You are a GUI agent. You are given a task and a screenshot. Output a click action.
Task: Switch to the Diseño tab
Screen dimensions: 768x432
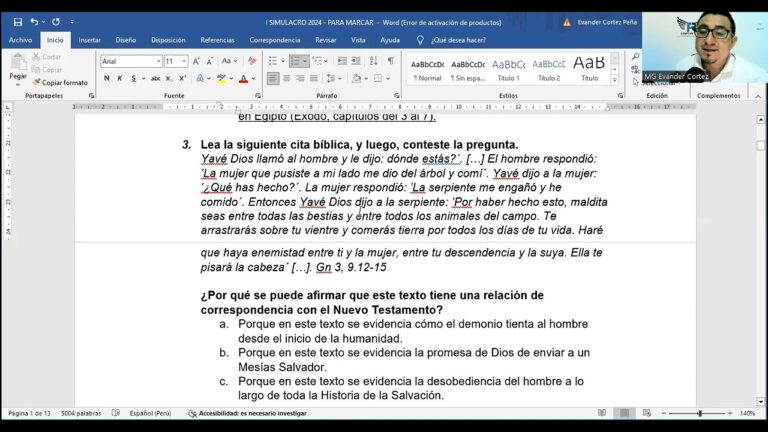pos(126,40)
